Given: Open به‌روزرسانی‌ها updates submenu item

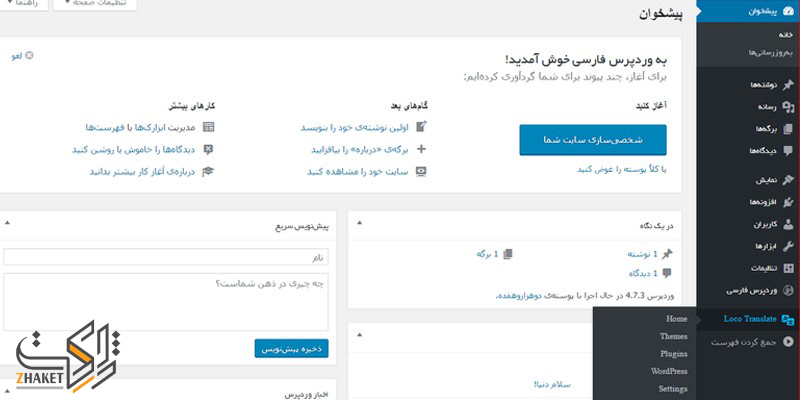Looking at the screenshot, I should pos(770,53).
